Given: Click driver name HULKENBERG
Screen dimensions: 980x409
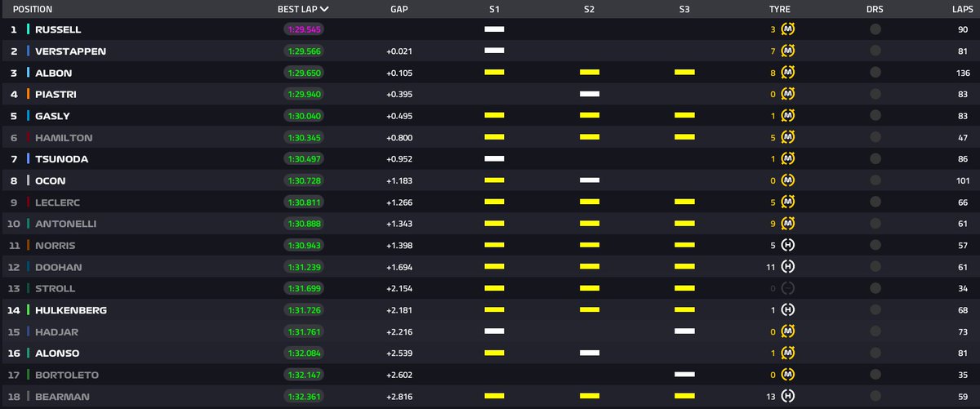Looking at the screenshot, I should coord(71,310).
